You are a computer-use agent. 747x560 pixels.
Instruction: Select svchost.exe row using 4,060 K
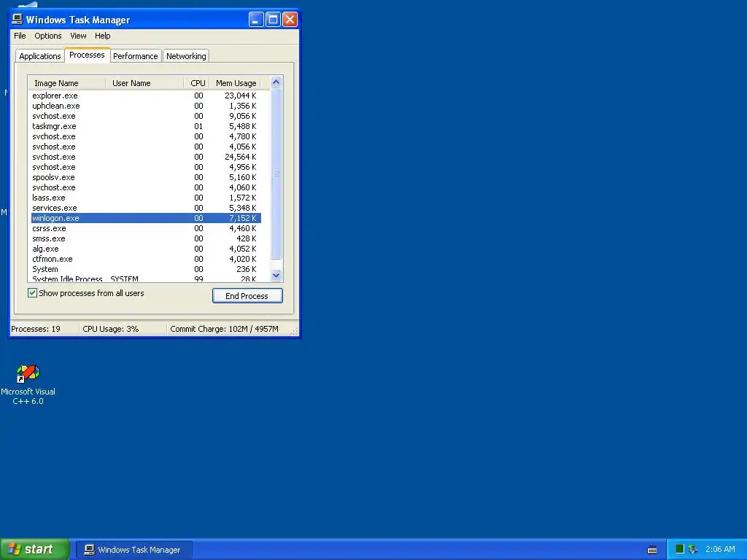coord(146,187)
